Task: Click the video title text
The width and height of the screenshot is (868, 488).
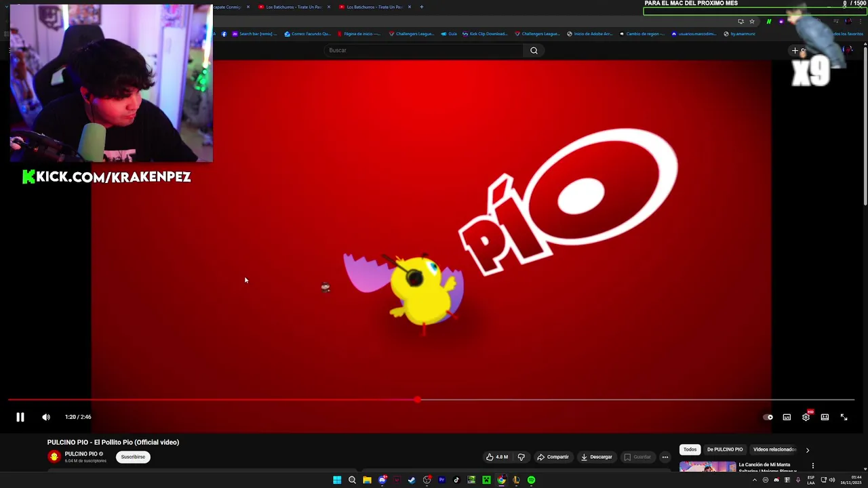Action: 113,442
